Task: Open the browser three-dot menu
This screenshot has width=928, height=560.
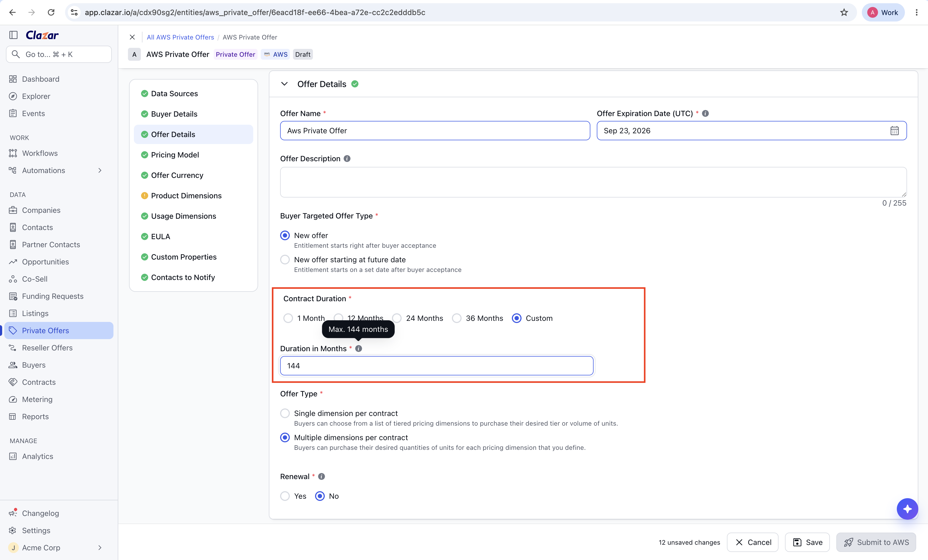Action: (916, 12)
